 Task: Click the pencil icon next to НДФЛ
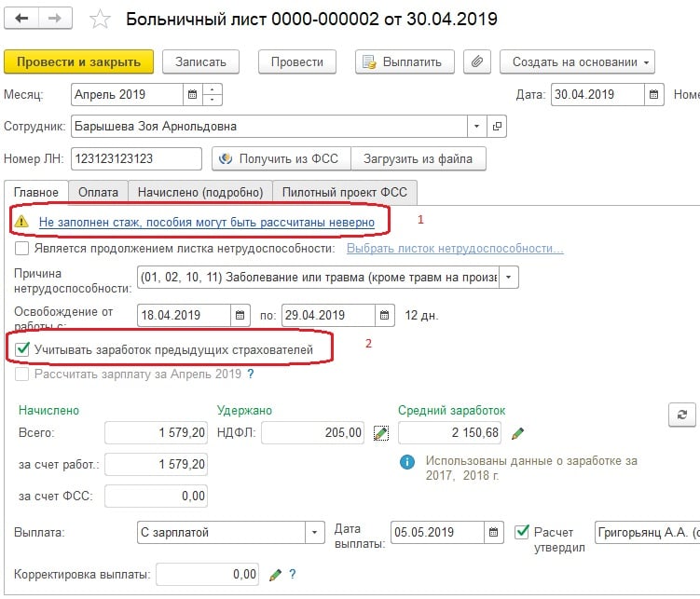point(380,432)
